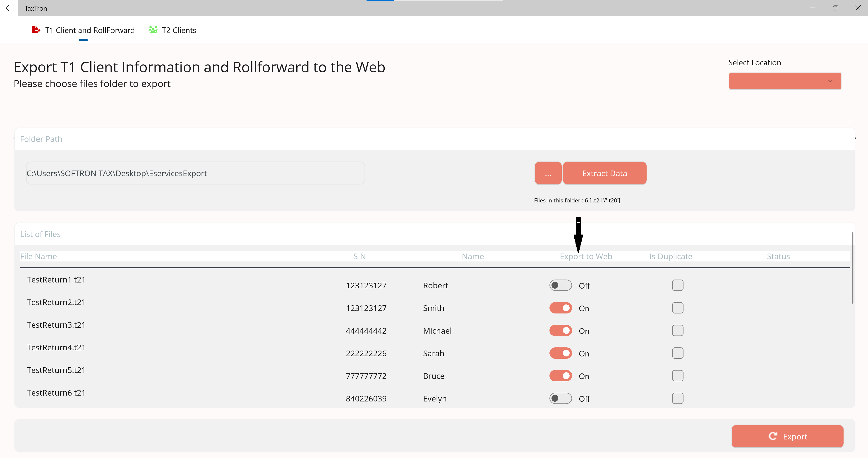Click the files list vertical scrollbar
Viewport: 868px width, 458px height.
click(853, 268)
